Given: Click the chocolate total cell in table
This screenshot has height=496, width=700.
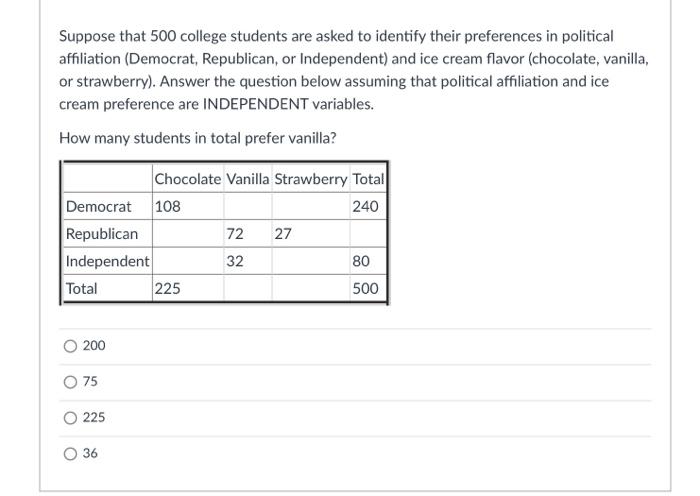Looking at the screenshot, I should [x=188, y=288].
